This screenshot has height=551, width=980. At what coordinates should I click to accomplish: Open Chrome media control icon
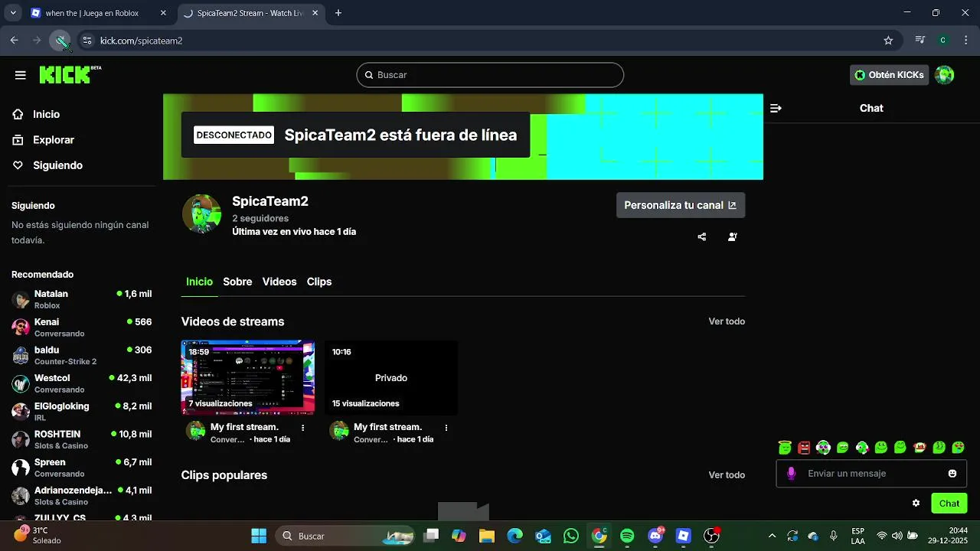pos(921,41)
